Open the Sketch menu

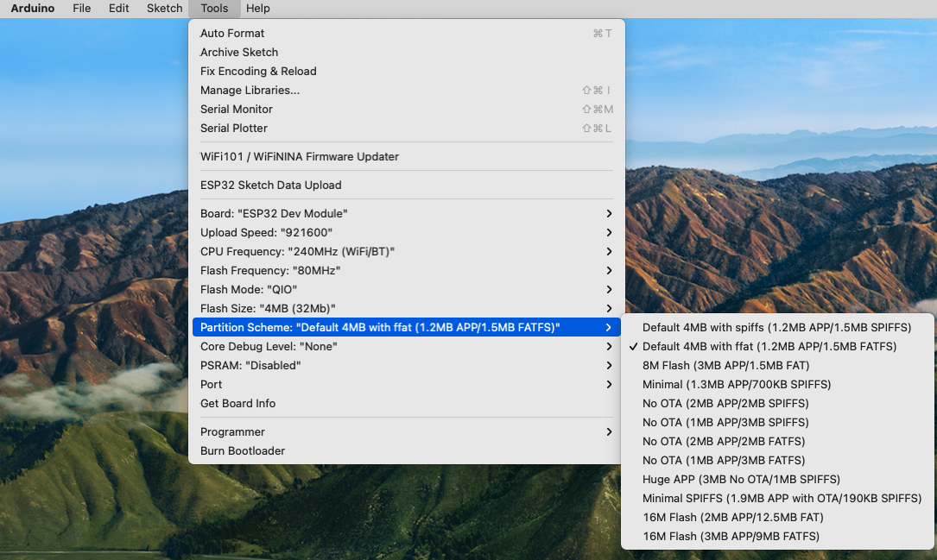click(164, 9)
